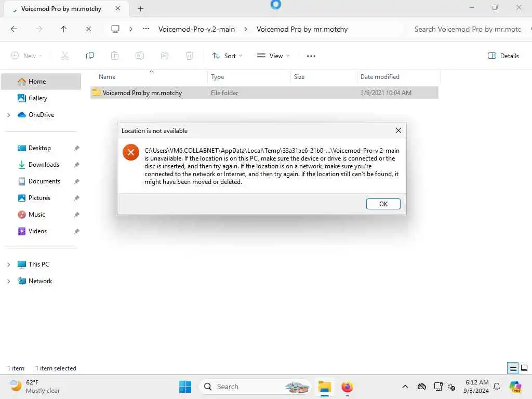
Task: Close the 'Location is not available' dialog
Action: click(x=398, y=130)
